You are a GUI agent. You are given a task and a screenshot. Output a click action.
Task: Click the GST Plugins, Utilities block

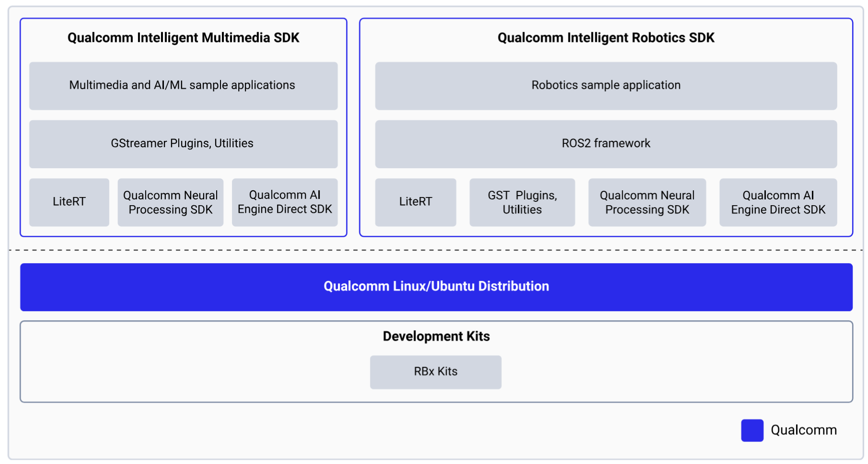[x=522, y=202]
